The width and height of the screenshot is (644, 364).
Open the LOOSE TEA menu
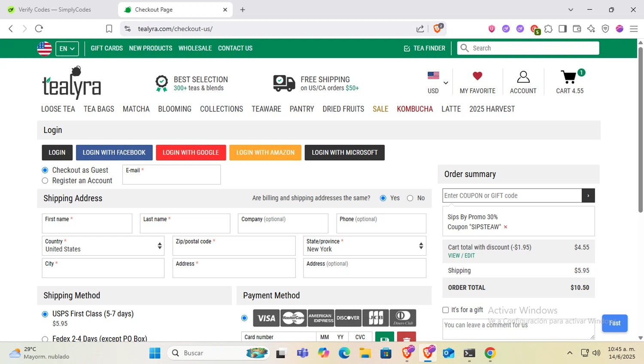pyautogui.click(x=58, y=109)
